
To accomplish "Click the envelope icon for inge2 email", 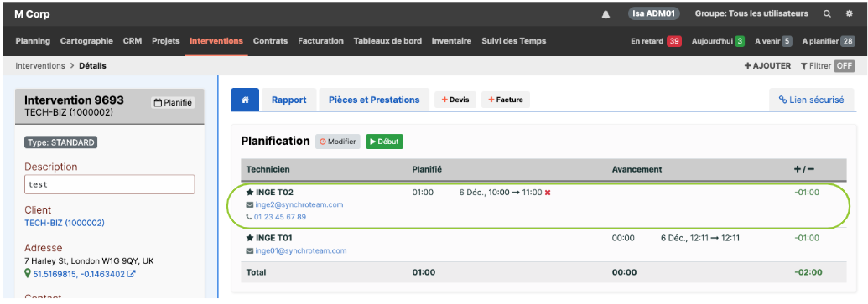I will pyautogui.click(x=250, y=205).
